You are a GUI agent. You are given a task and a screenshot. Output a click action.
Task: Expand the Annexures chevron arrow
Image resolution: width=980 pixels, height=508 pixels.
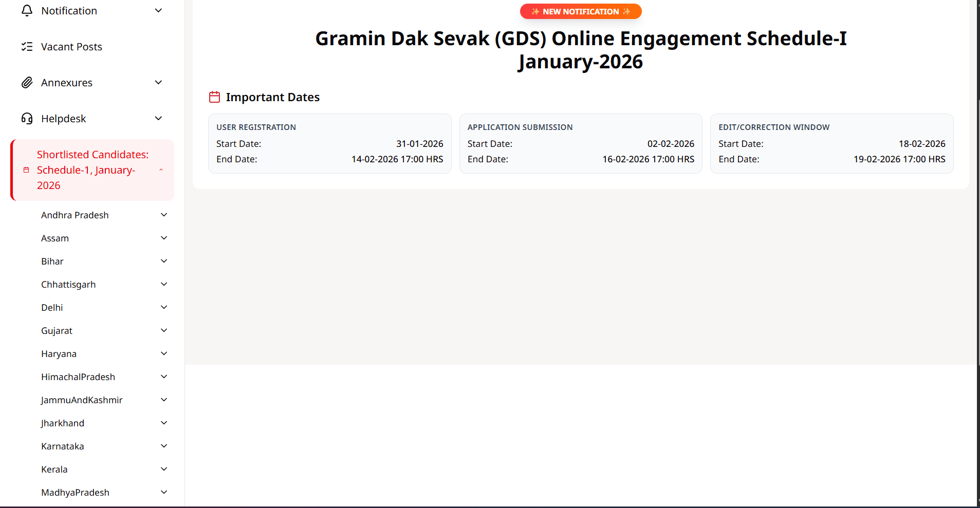pos(158,83)
